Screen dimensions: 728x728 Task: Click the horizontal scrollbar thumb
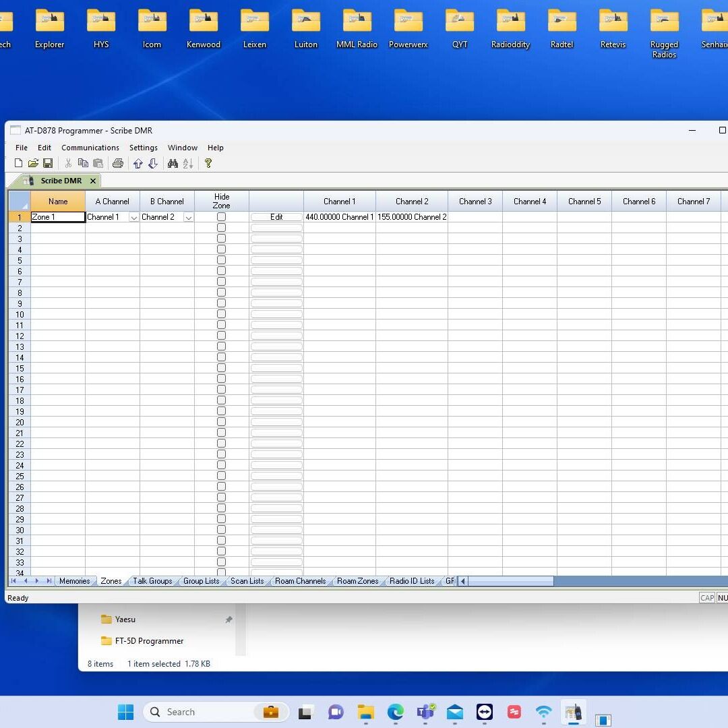pyautogui.click(x=511, y=581)
